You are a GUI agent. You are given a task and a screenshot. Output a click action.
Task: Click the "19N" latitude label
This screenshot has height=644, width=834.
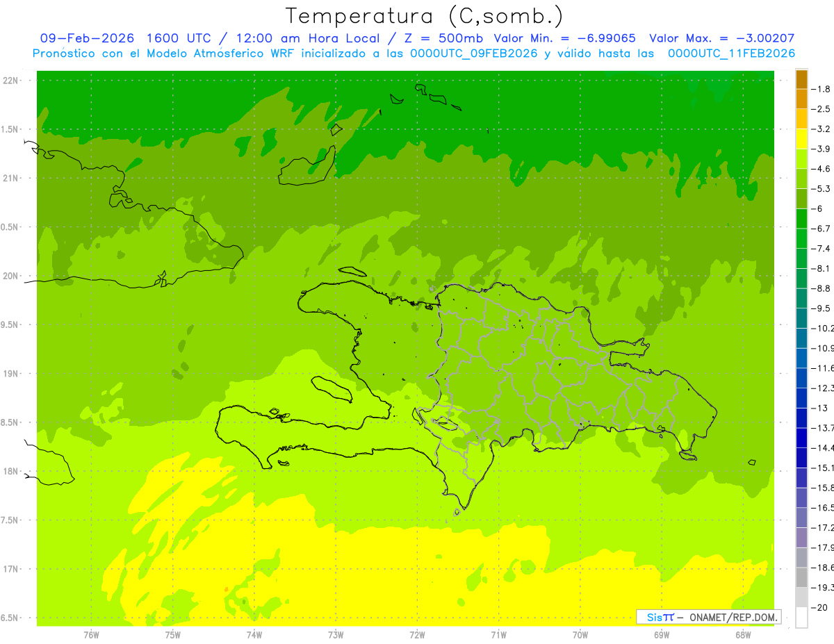click(x=10, y=374)
